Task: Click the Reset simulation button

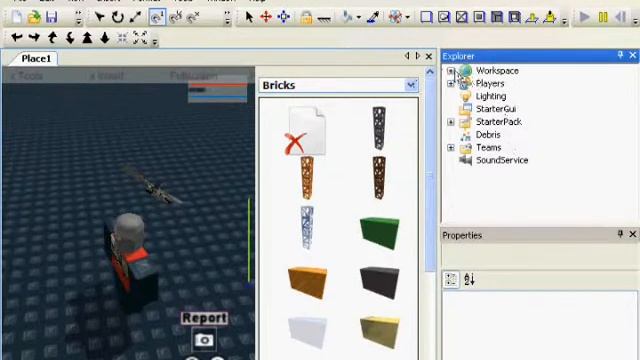Action: (620, 17)
